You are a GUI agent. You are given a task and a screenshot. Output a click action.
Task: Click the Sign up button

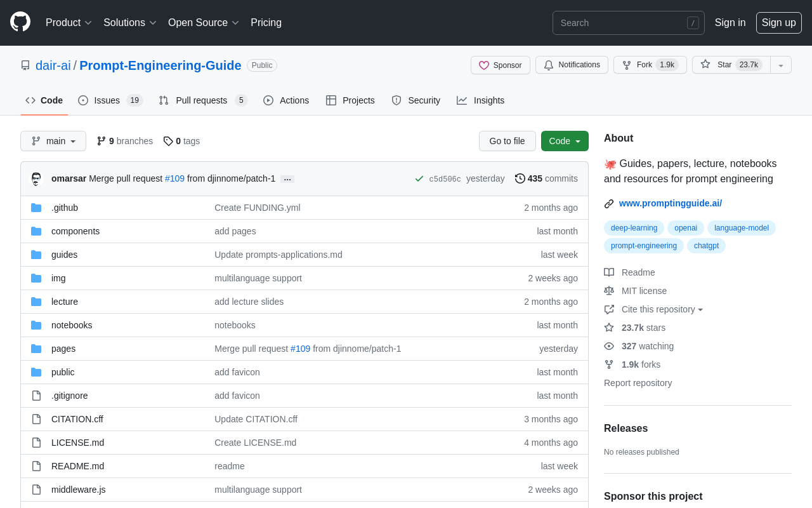(x=778, y=23)
